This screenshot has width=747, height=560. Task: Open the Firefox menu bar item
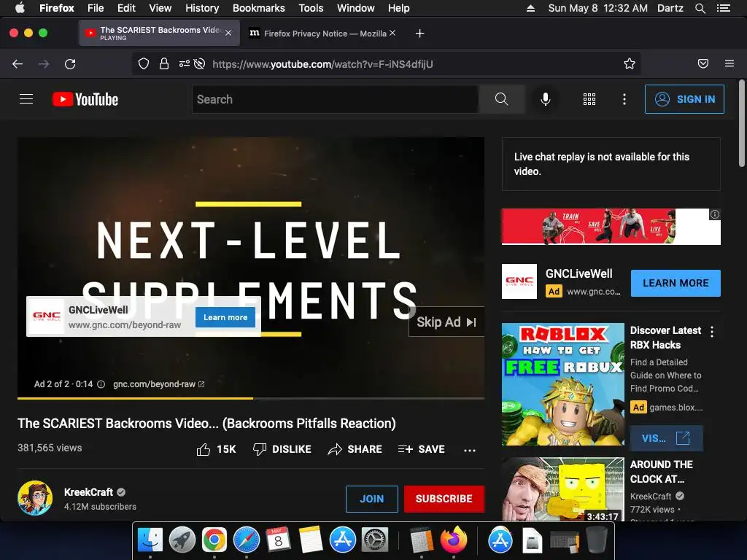pos(57,8)
